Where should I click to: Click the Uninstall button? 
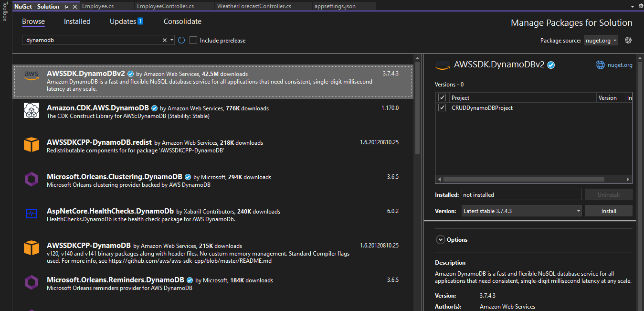tap(609, 194)
